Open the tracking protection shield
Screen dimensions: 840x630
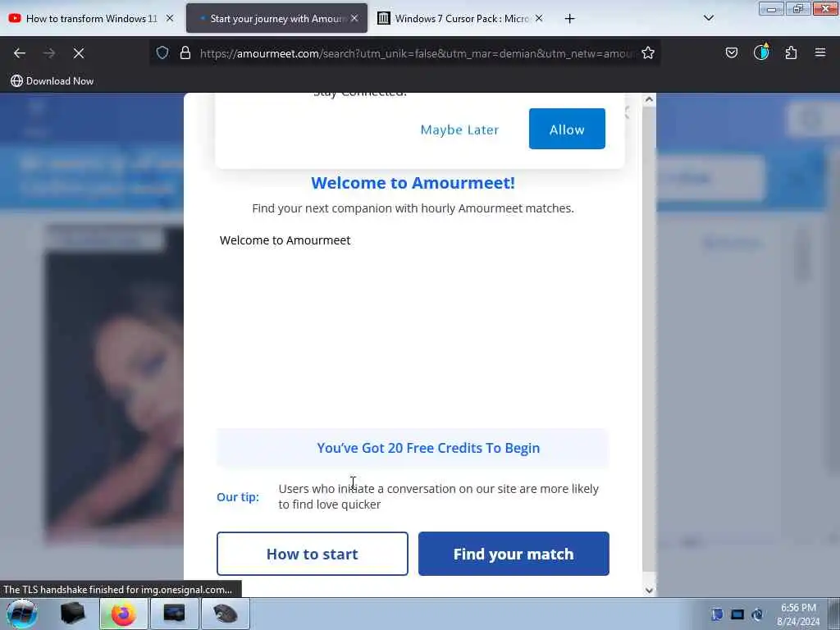162,52
